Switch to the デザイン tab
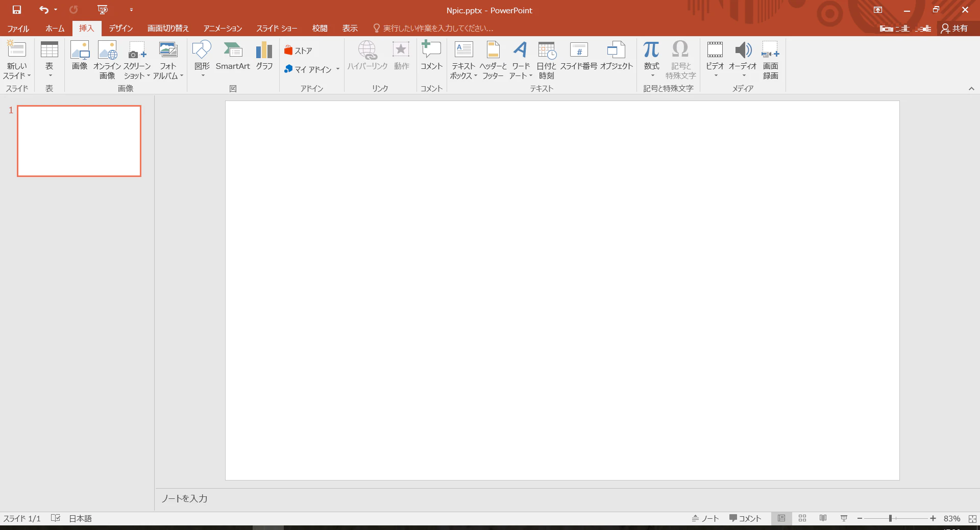The width and height of the screenshot is (980, 530). pyautogui.click(x=121, y=29)
